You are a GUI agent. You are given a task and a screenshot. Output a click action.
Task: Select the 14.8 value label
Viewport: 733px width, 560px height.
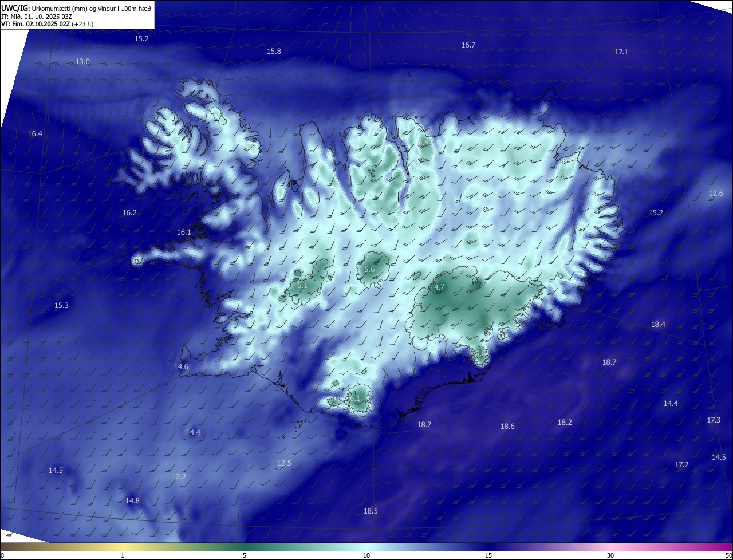point(132,500)
